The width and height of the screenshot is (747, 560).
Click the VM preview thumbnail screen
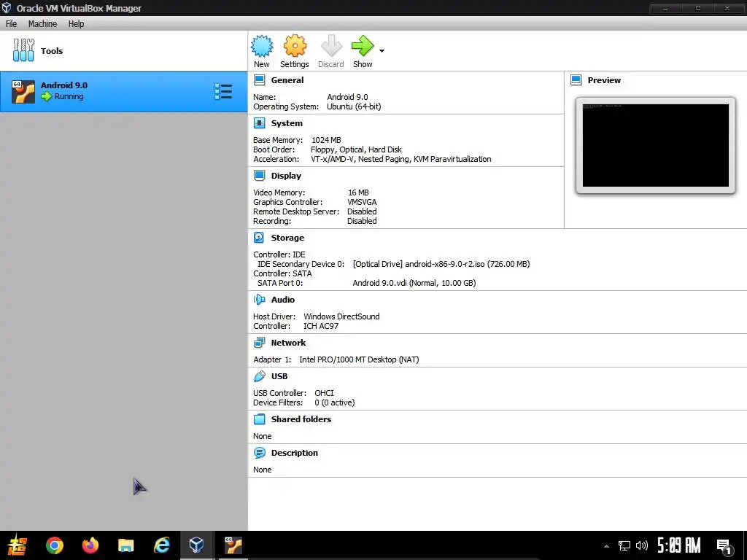tap(656, 145)
